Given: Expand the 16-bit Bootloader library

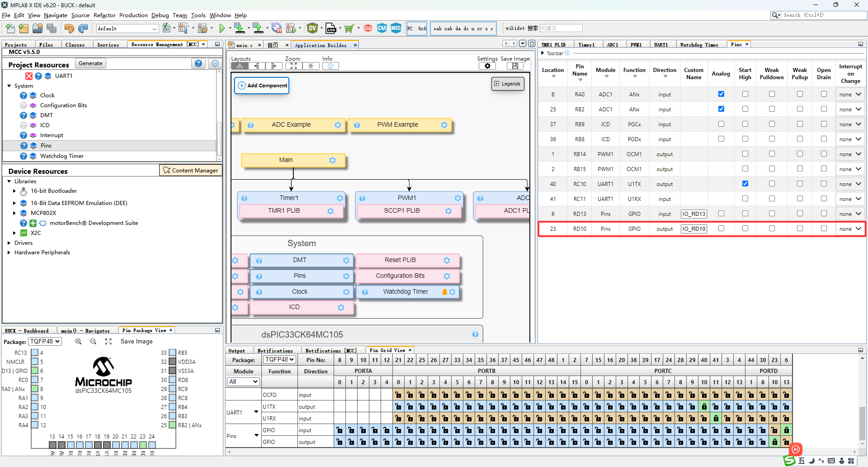Looking at the screenshot, I should coord(14,191).
